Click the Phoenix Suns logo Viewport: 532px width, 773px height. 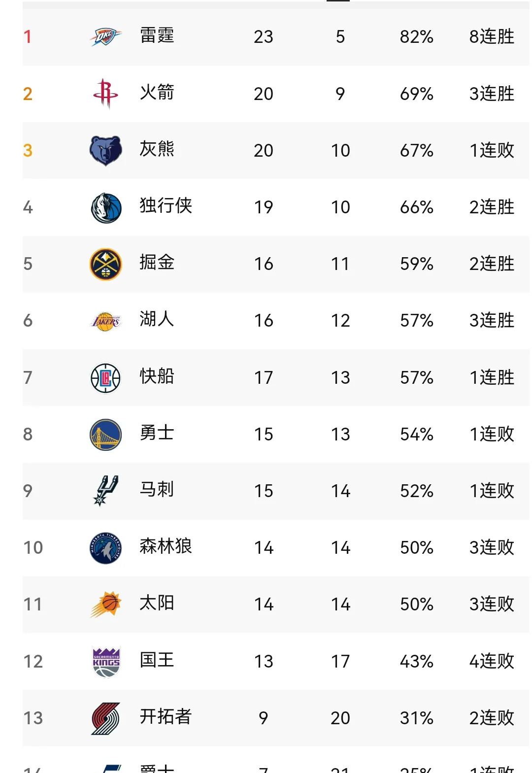(105, 605)
